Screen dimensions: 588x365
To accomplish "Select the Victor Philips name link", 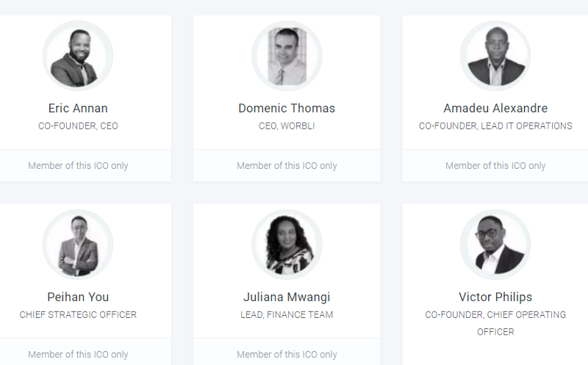I will (x=495, y=297).
